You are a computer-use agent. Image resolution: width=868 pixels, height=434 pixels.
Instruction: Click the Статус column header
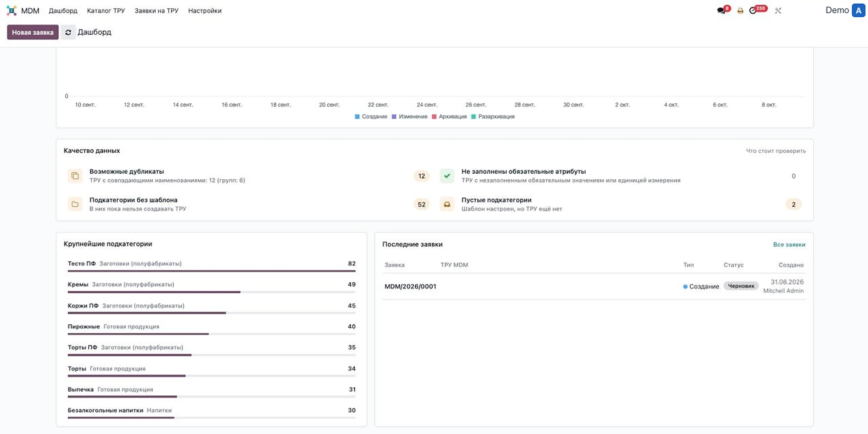point(733,265)
